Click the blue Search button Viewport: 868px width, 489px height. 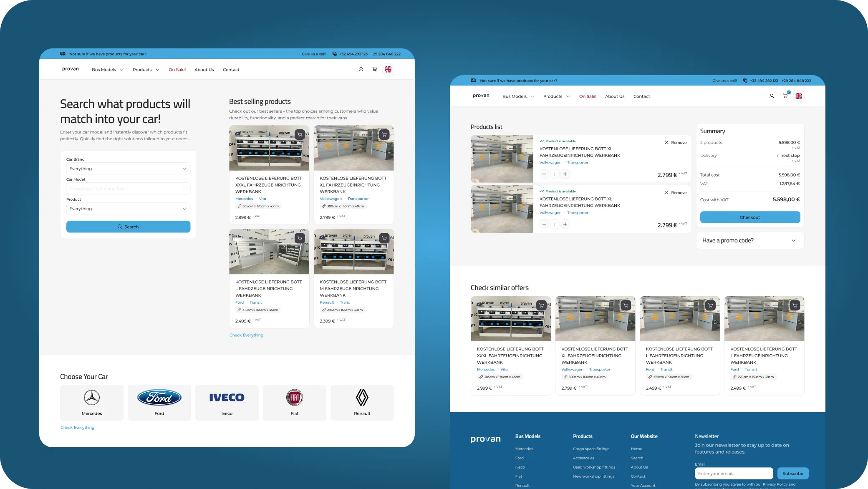[128, 227]
